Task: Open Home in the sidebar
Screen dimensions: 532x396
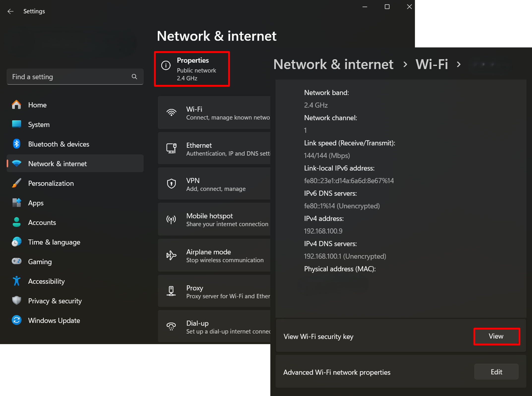Action: click(x=75, y=105)
